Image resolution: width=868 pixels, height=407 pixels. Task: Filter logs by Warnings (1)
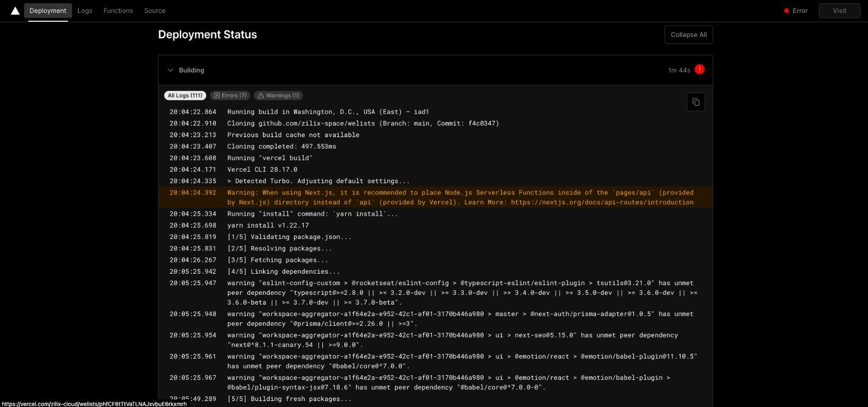[278, 95]
